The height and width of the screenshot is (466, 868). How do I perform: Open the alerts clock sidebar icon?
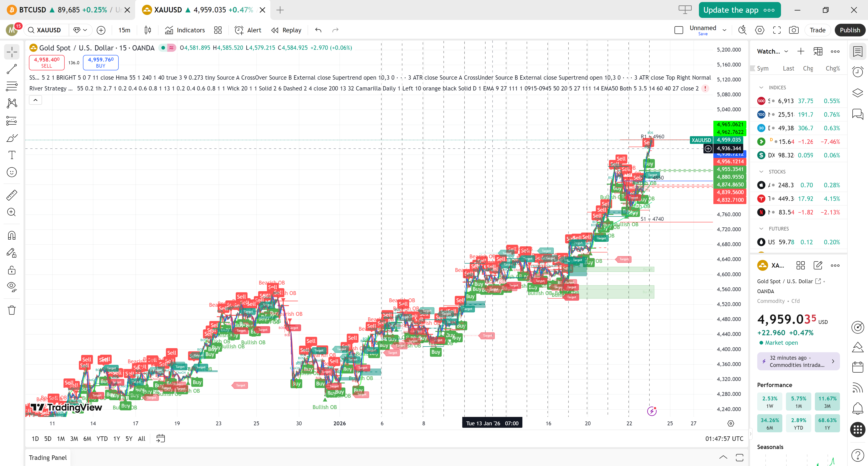pos(858,72)
